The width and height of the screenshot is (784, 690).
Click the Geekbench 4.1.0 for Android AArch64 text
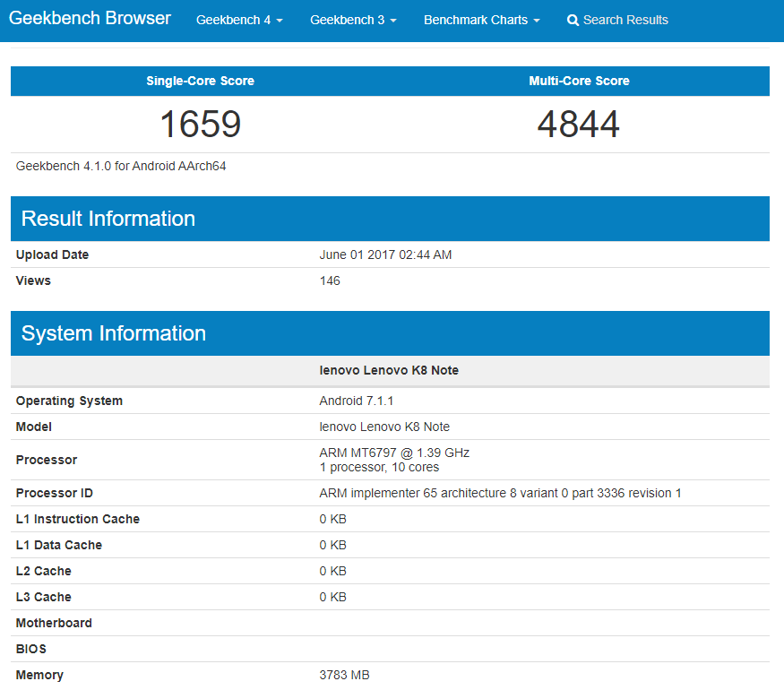point(121,166)
